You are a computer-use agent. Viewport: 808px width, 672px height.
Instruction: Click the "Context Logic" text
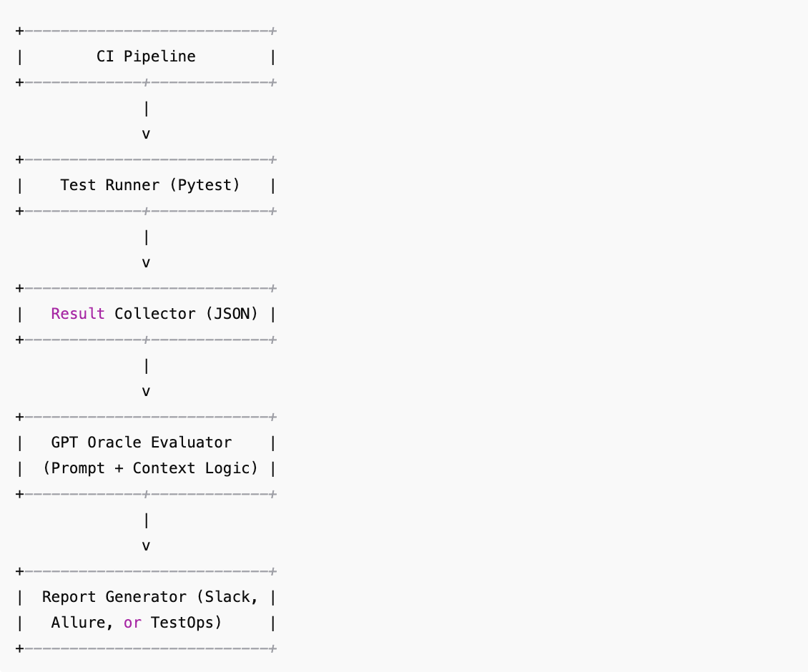tap(190, 468)
